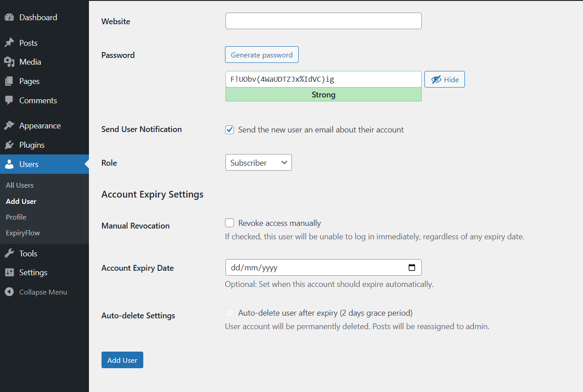Click into the Website text field
Image resolution: width=583 pixels, height=392 pixels.
323,21
